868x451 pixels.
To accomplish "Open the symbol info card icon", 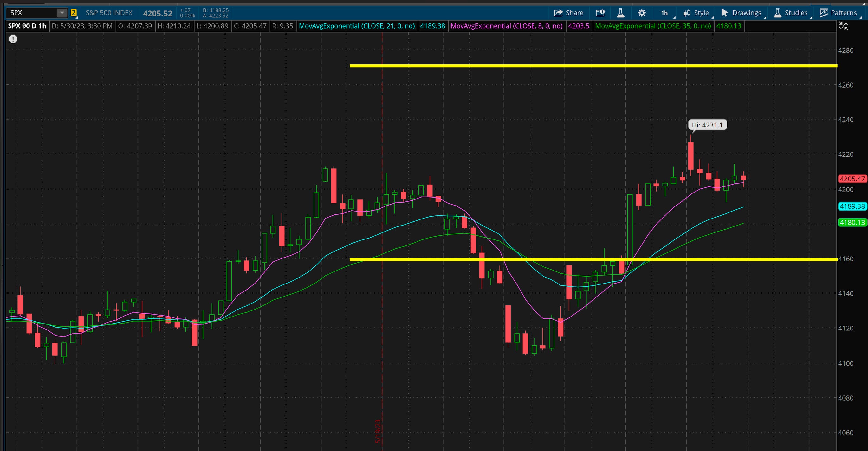I will click(600, 13).
